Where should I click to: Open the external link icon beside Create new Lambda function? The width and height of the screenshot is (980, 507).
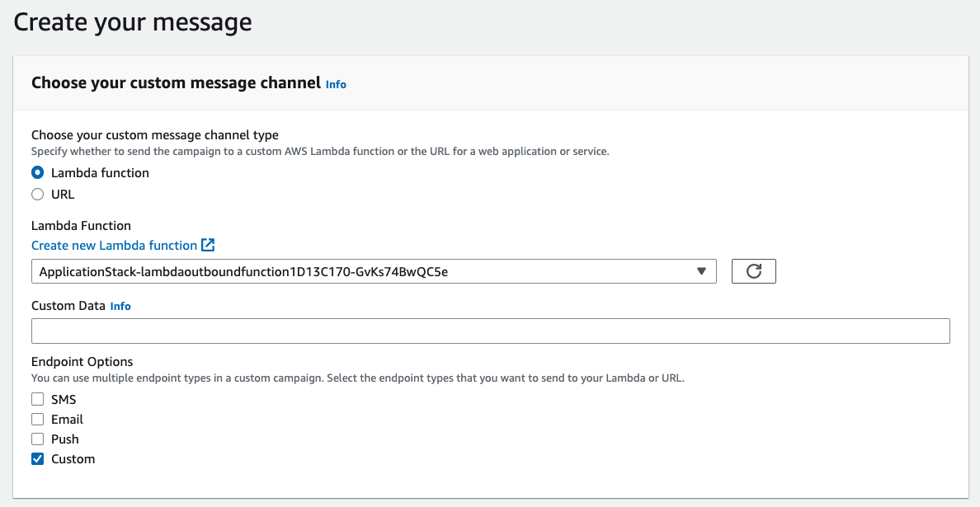point(209,245)
